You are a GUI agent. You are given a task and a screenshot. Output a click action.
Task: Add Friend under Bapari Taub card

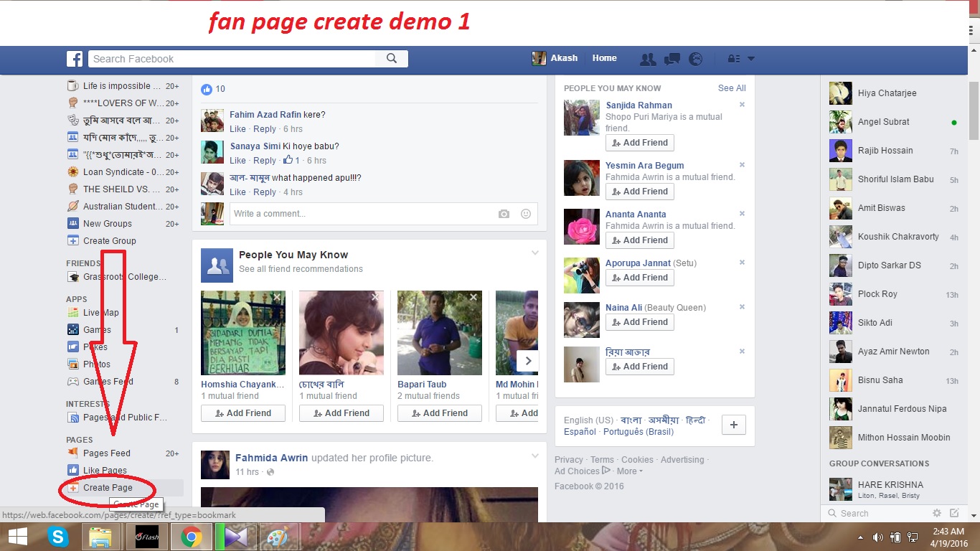(440, 413)
